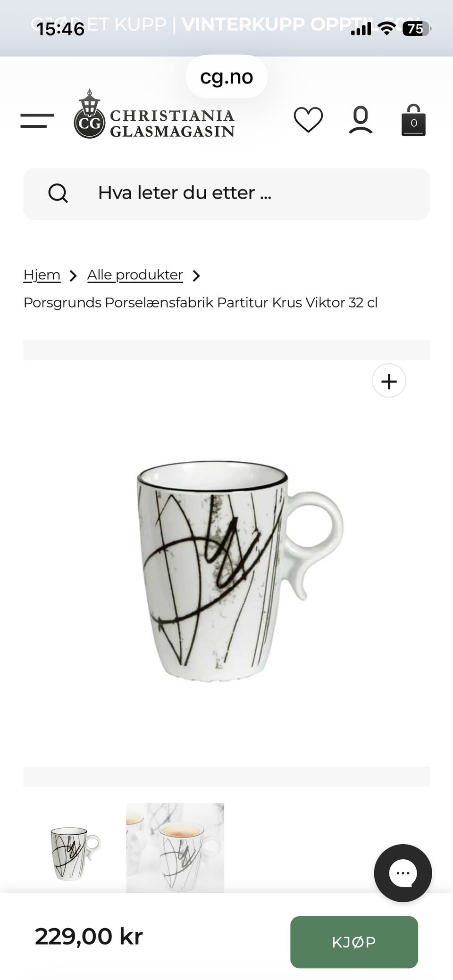Click the Christiania Glasmagasin logo
Image resolution: width=453 pixels, height=980 pixels.
pyautogui.click(x=154, y=115)
